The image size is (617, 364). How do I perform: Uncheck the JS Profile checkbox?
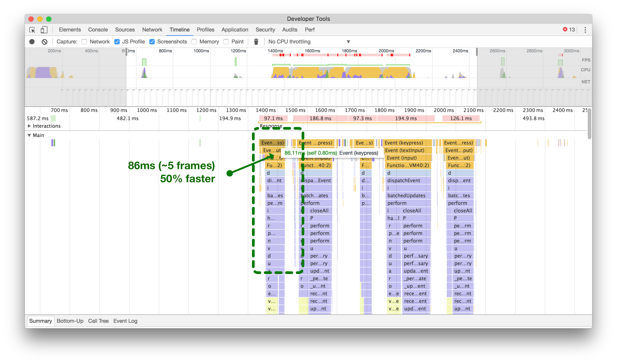pos(117,42)
